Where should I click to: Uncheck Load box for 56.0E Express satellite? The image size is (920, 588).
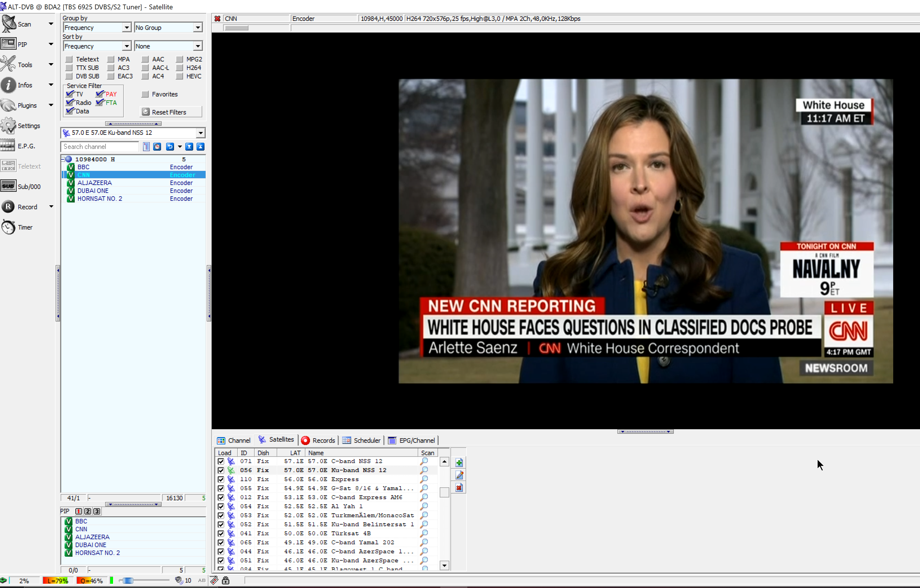tap(221, 479)
